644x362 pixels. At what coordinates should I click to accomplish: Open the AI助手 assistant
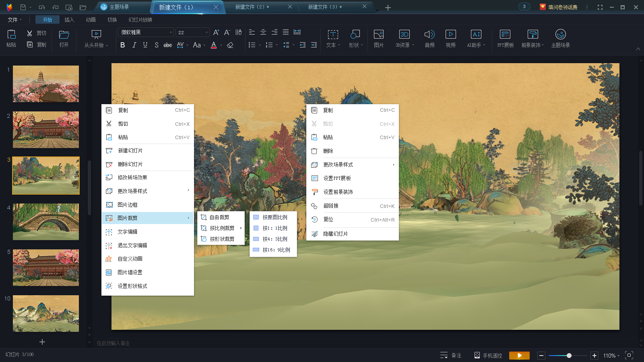click(476, 38)
